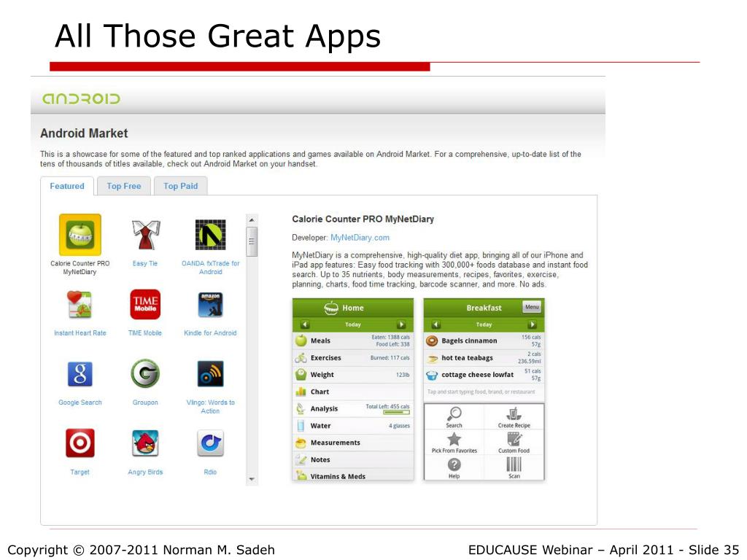Open the Groupon app icon

click(x=145, y=374)
